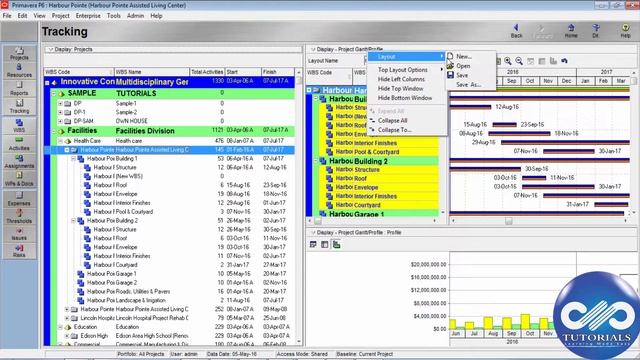
Task: Open the Resources view from sidebar
Action: pos(19,71)
